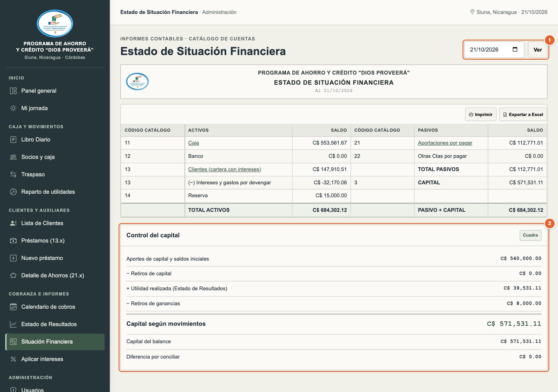Screen dimensions: 558x392
Task: Open the Caja account link
Action: point(194,143)
